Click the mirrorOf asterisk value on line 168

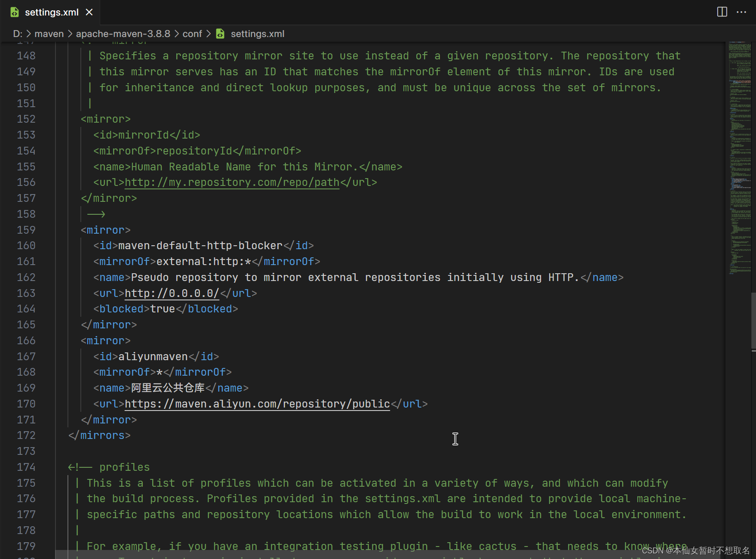tap(160, 372)
